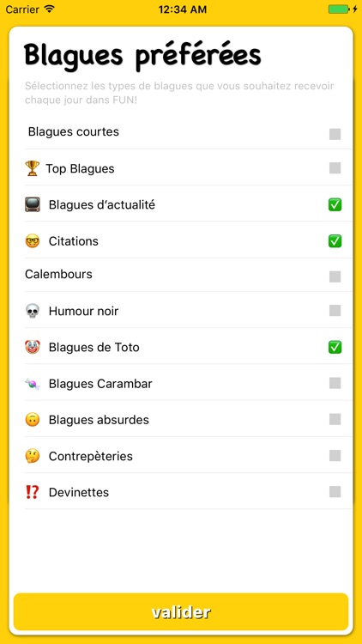This screenshot has width=362, height=644.
Task: Select the Humour noir list row label
Action: pos(83,312)
